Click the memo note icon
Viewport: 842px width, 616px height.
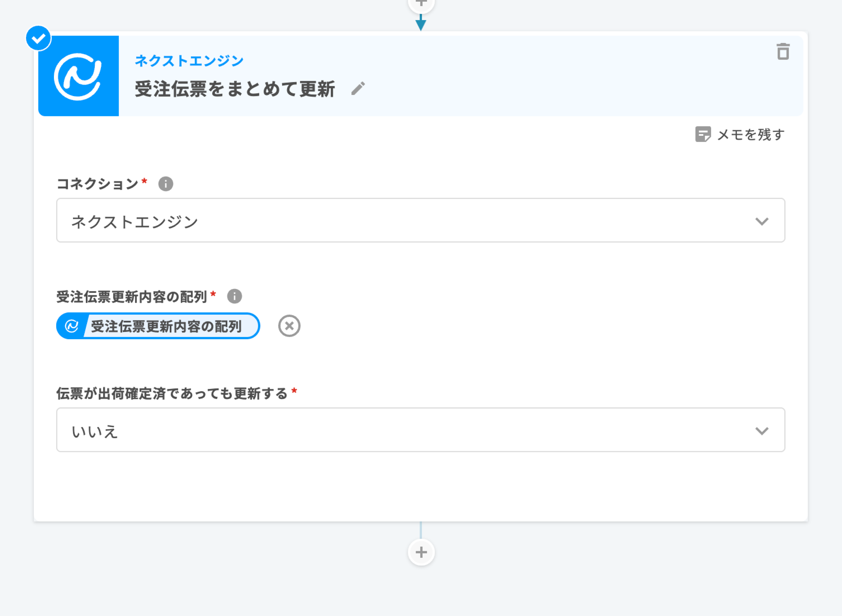click(703, 134)
